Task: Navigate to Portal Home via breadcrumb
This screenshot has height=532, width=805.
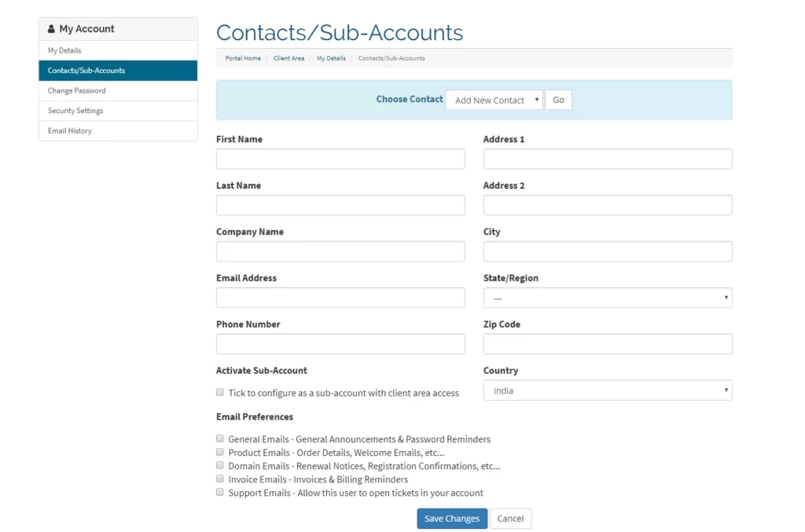Action: pyautogui.click(x=242, y=57)
